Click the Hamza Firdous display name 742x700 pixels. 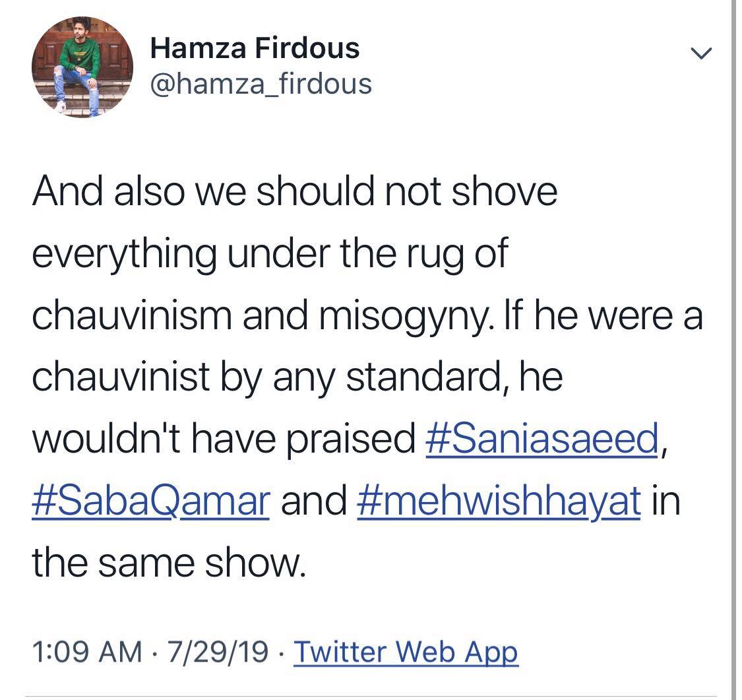click(x=255, y=48)
